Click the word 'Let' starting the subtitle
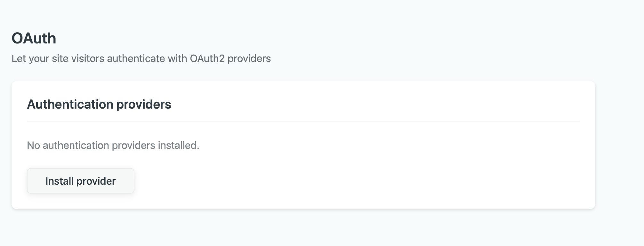Screen dimensions: 644x246 [x=19, y=58]
